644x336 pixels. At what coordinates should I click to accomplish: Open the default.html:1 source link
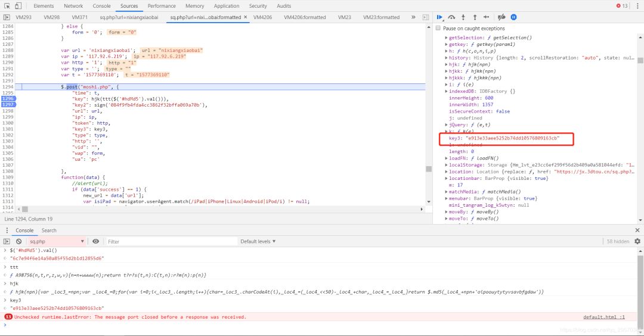click(x=603, y=317)
